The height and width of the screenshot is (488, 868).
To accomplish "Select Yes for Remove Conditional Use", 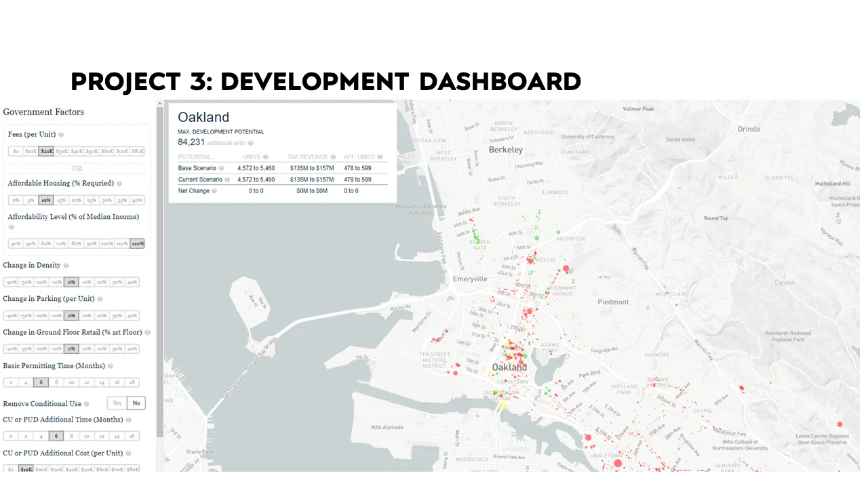I will click(x=117, y=403).
